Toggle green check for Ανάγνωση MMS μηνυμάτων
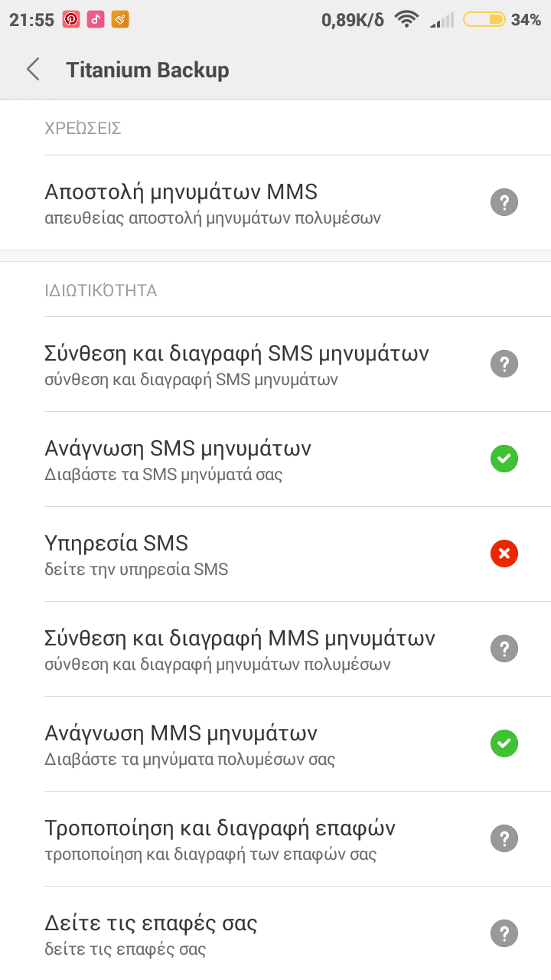Screen dimensions: 551x980 [504, 743]
